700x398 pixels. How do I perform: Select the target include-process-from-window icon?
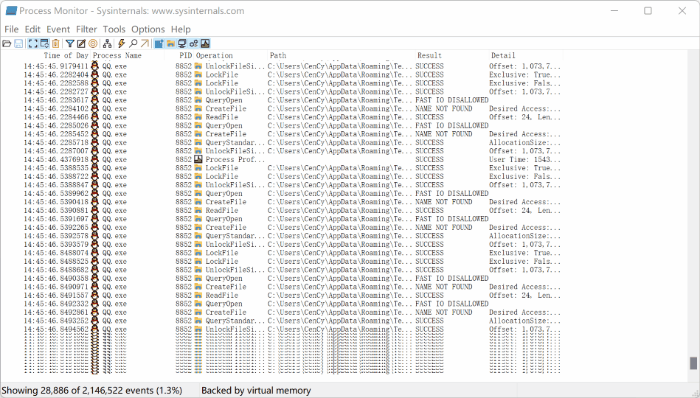point(93,43)
